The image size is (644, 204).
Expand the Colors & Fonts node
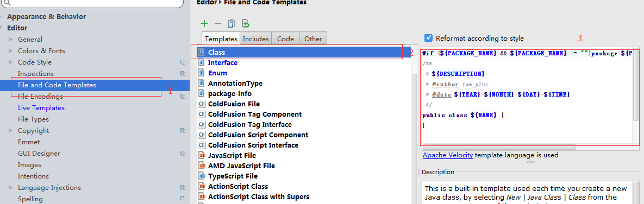pyautogui.click(x=11, y=51)
